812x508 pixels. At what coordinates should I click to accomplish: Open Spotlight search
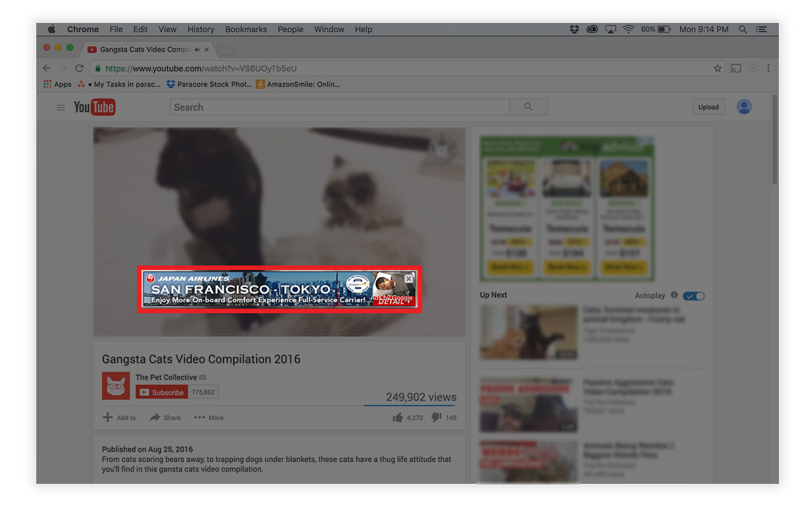tap(743, 29)
